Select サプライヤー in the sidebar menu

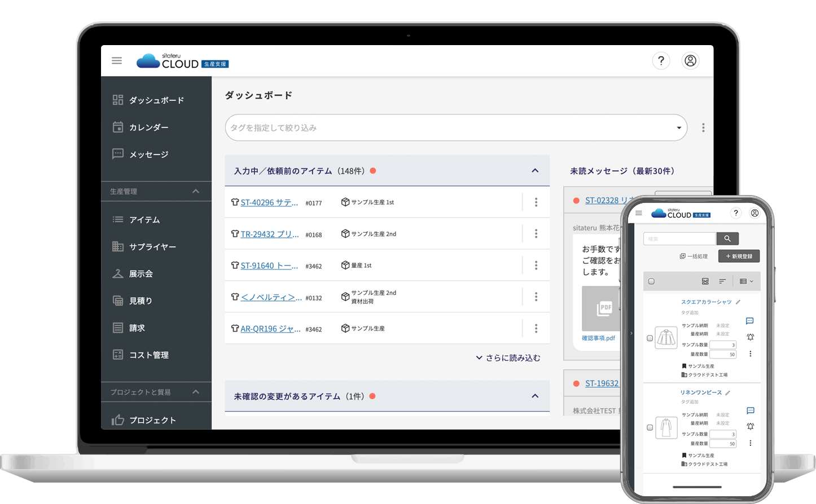[x=151, y=246]
